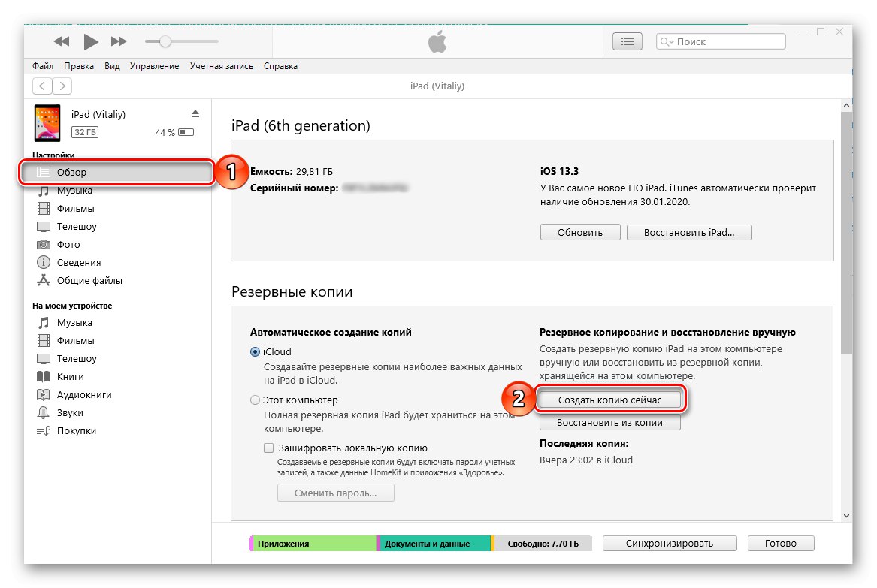Adjust the volume slider
The width and height of the screenshot is (877, 588).
(165, 41)
